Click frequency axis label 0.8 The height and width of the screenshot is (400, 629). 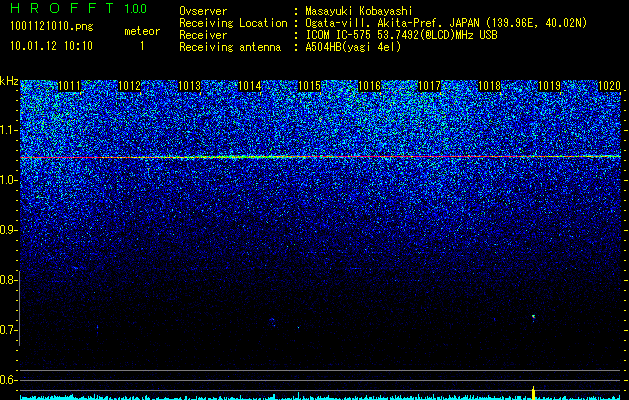(x=9, y=280)
